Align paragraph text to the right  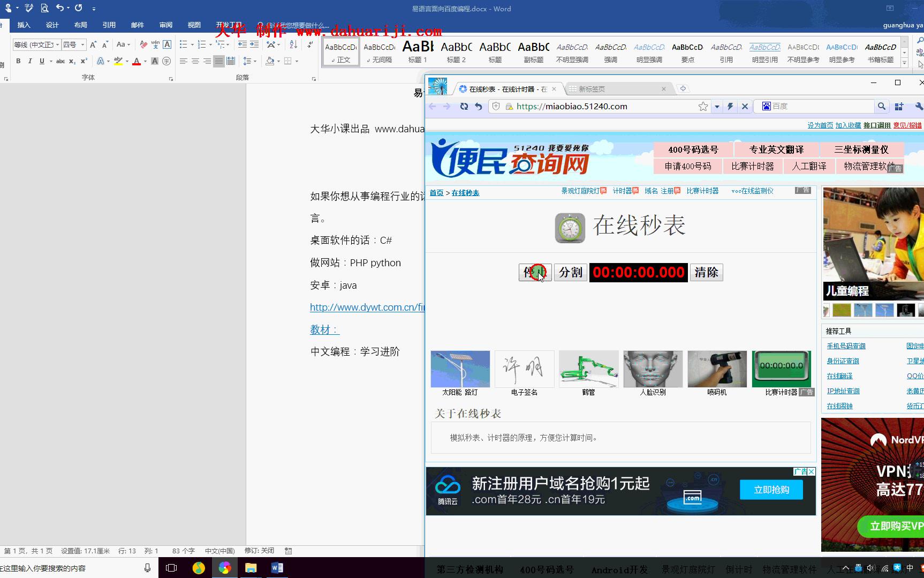[207, 61]
